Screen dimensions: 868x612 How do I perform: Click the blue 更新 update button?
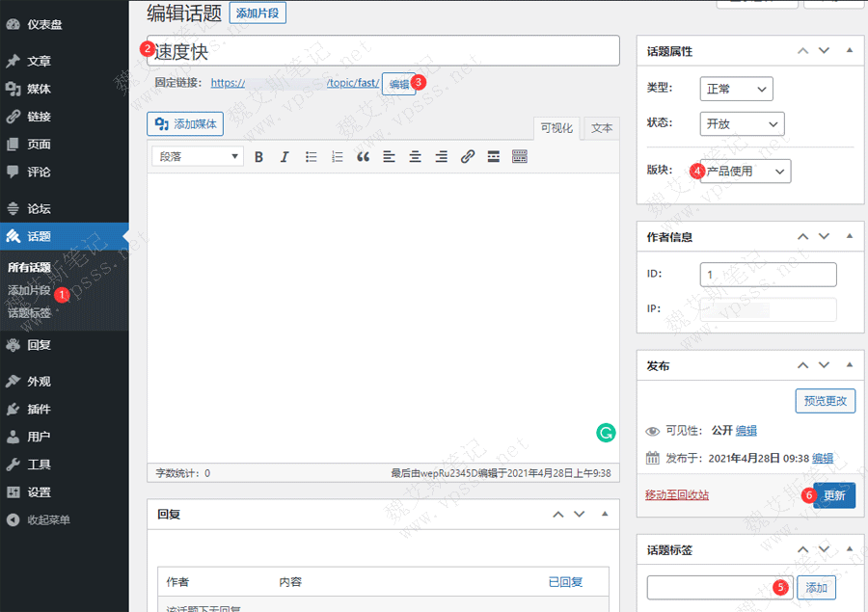click(834, 495)
